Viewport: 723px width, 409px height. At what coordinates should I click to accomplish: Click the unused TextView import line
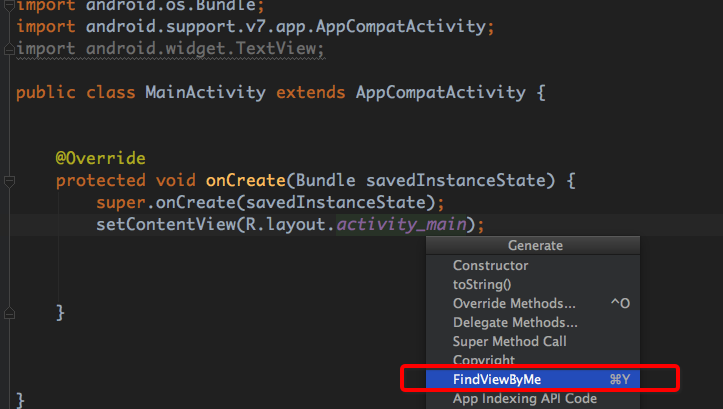pos(170,48)
